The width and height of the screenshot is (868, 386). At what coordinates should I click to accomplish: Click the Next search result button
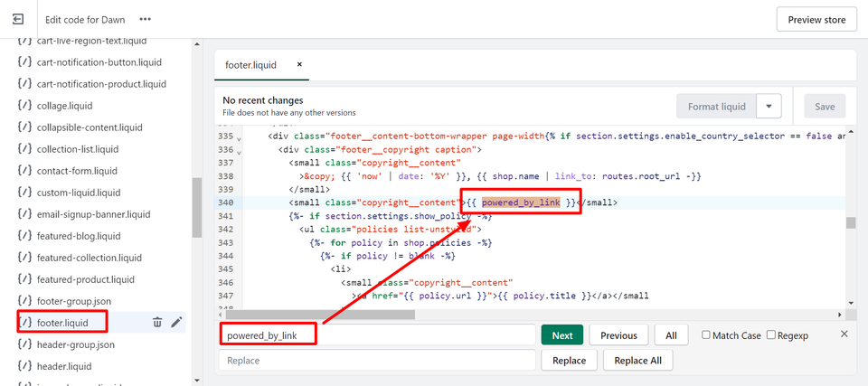(x=562, y=335)
